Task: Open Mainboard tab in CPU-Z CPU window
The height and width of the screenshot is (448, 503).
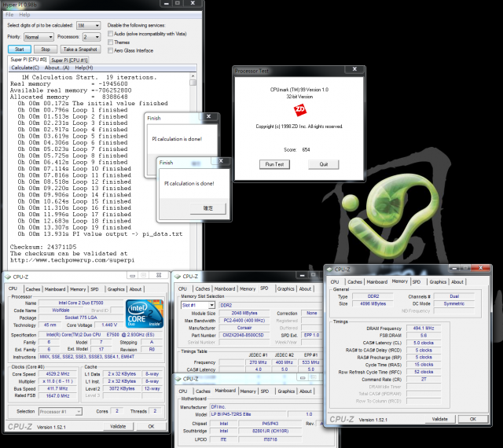Action: (55, 289)
